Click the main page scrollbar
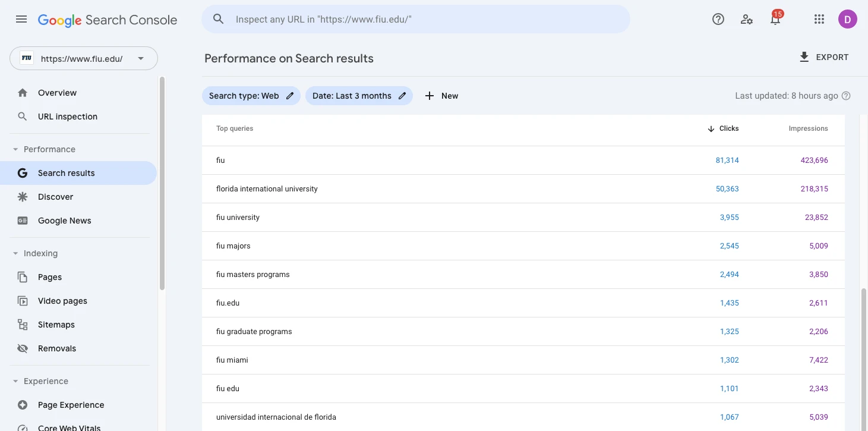The width and height of the screenshot is (868, 431). coord(864,360)
